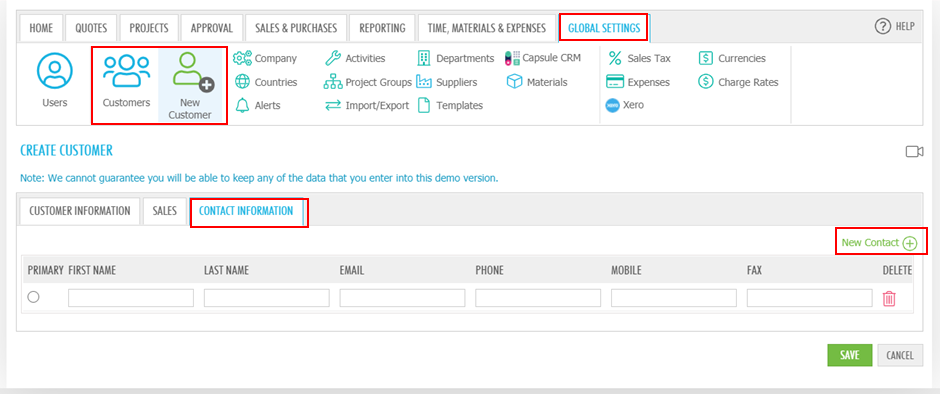Switch to the HOME tab
The image size is (940, 394).
coord(41,28)
